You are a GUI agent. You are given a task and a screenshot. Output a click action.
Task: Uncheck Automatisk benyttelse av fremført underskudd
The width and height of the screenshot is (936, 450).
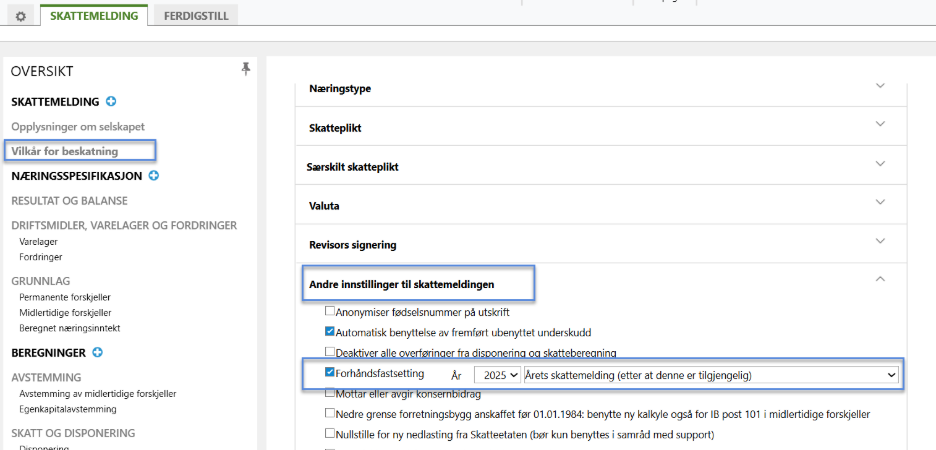pyautogui.click(x=330, y=331)
